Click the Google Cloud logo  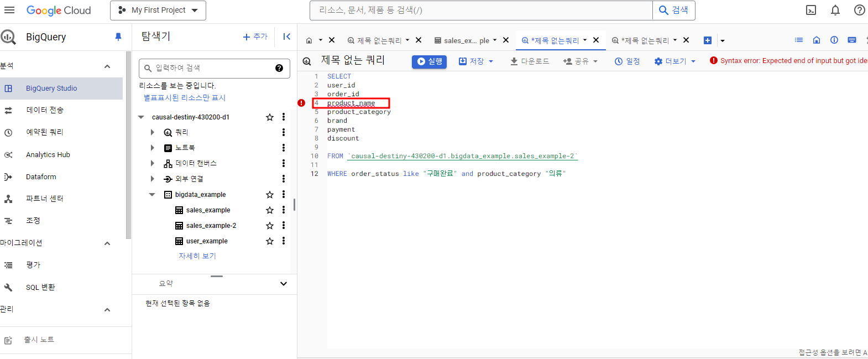59,11
